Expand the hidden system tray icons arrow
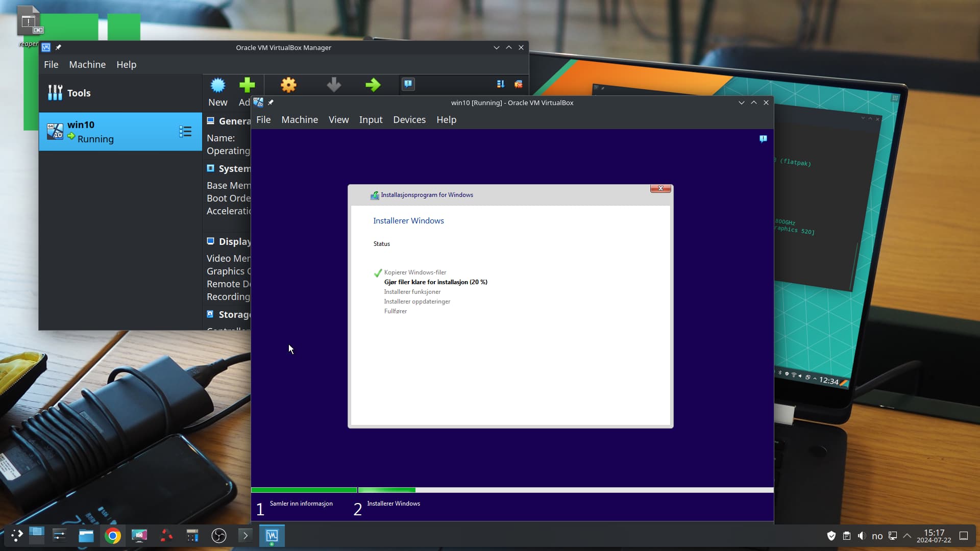This screenshot has width=980, height=551. pos(908,536)
